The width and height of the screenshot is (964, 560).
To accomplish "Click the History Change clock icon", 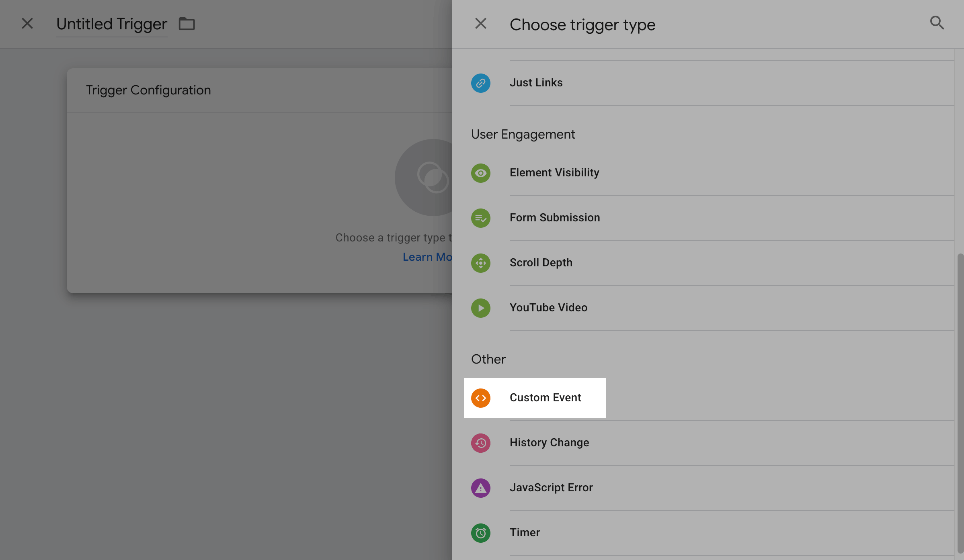I will pyautogui.click(x=481, y=443).
